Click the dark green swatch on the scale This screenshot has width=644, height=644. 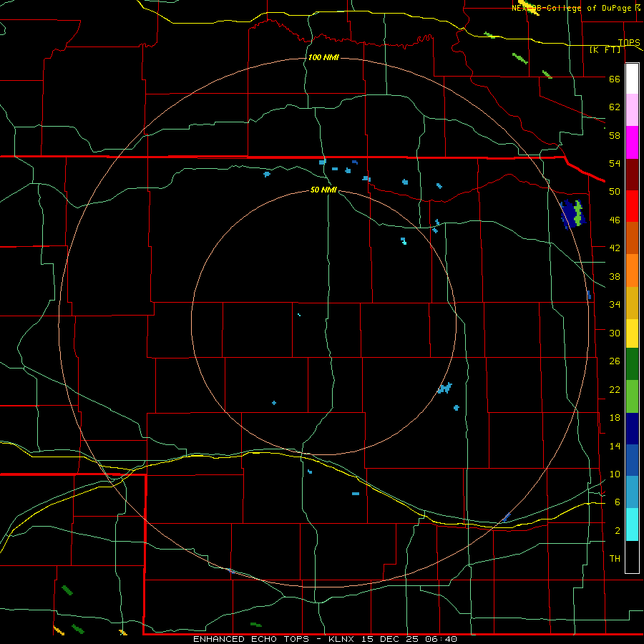pyautogui.click(x=632, y=364)
